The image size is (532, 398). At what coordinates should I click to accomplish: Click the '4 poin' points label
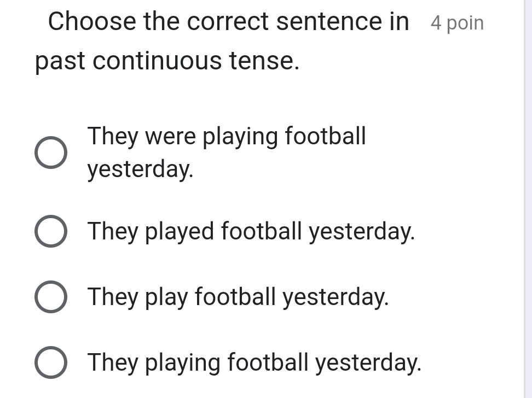pos(458,22)
